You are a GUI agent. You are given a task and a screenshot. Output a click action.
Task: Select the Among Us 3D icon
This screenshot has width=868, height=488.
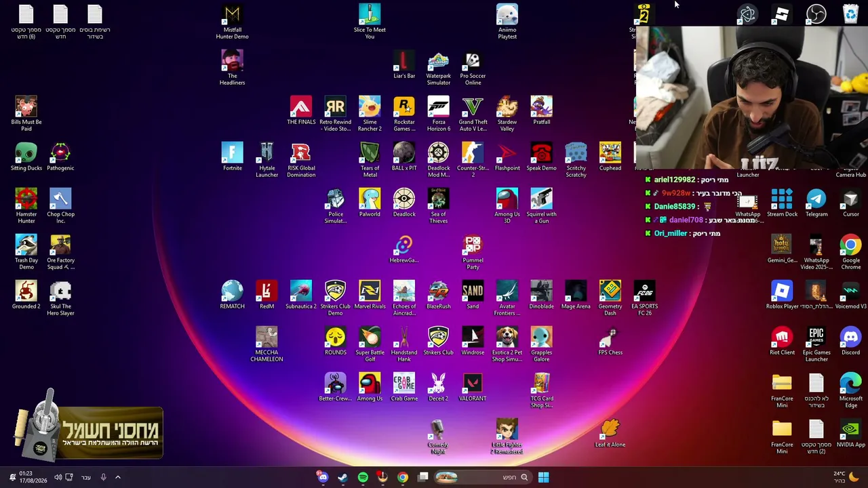(507, 207)
